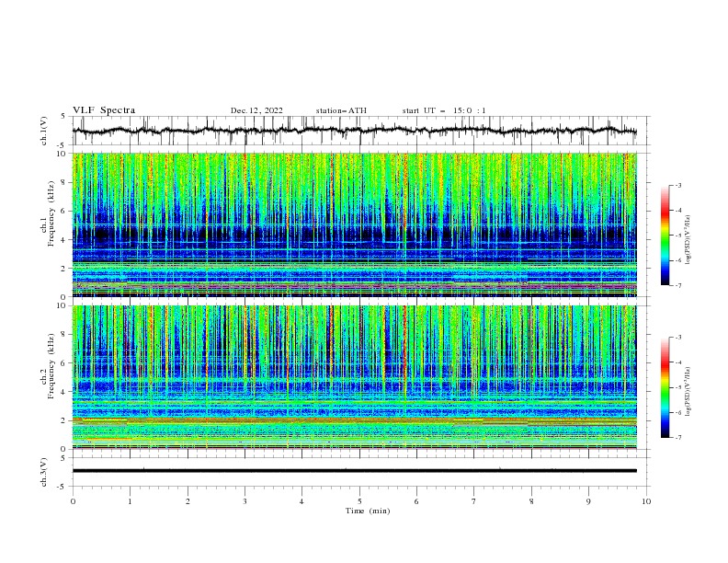
Task: Click time axis tick label '7'
Action: coord(474,501)
